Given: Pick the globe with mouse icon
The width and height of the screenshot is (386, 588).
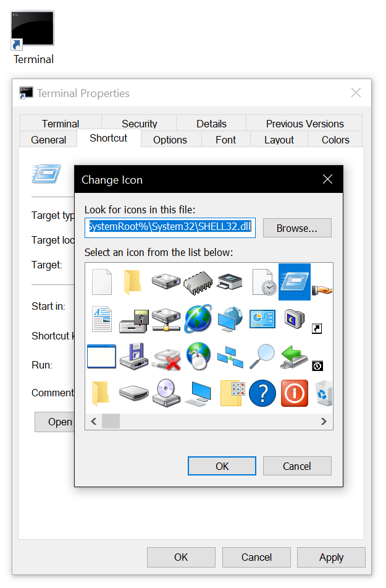Looking at the screenshot, I should pyautogui.click(x=199, y=356).
